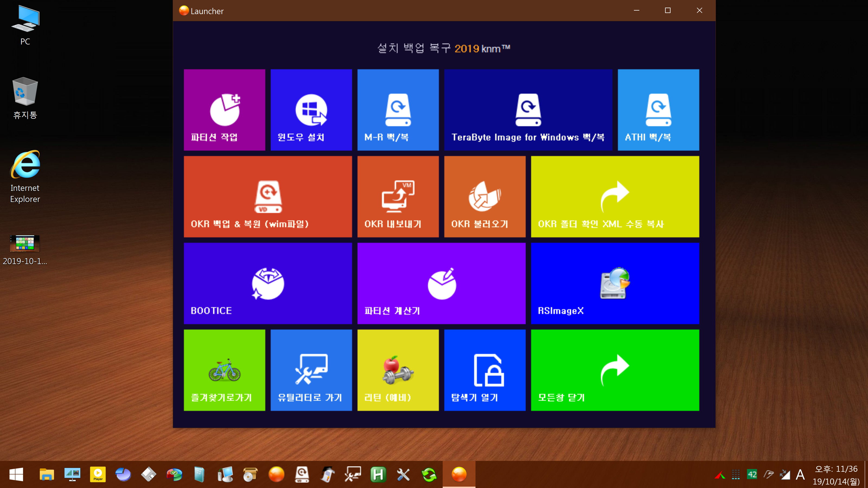Launch the RSImageX tile
Image resolution: width=868 pixels, height=488 pixels.
[615, 283]
